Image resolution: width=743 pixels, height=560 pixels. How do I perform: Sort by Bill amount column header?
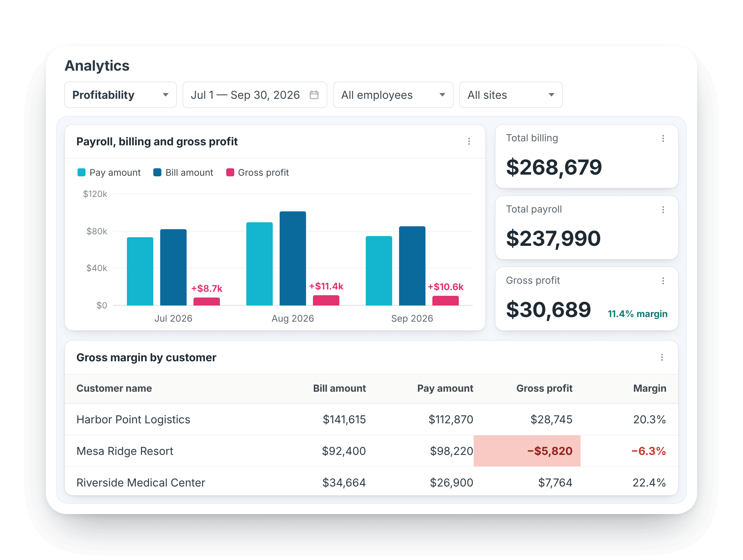point(339,388)
